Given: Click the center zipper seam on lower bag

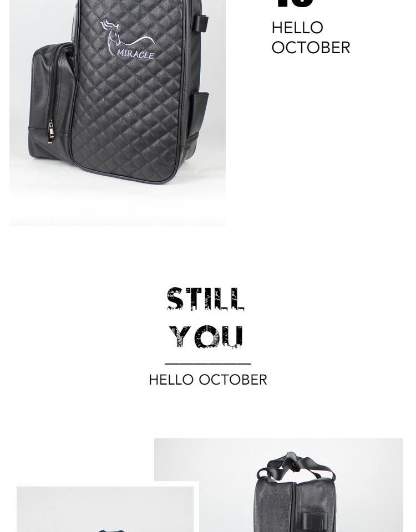Looking at the screenshot, I should pos(295,507).
